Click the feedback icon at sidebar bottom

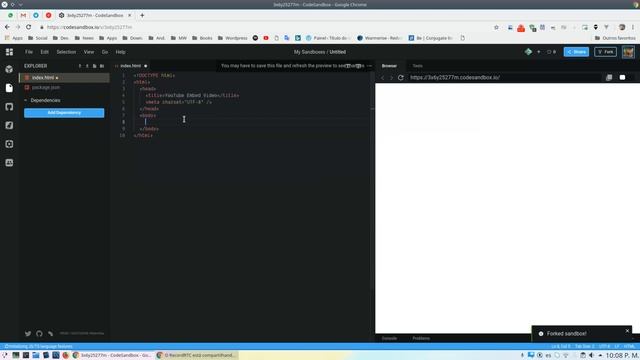(x=51, y=333)
